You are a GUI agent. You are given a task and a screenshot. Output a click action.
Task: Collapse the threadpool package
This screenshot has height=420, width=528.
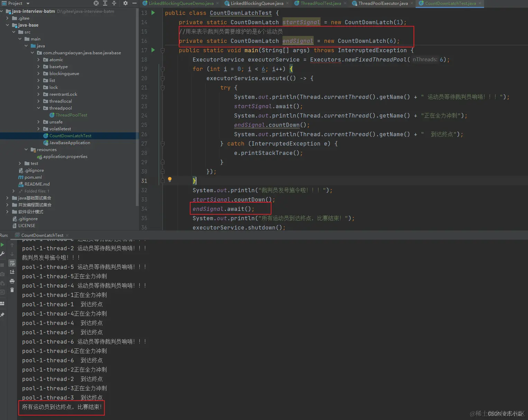38,108
